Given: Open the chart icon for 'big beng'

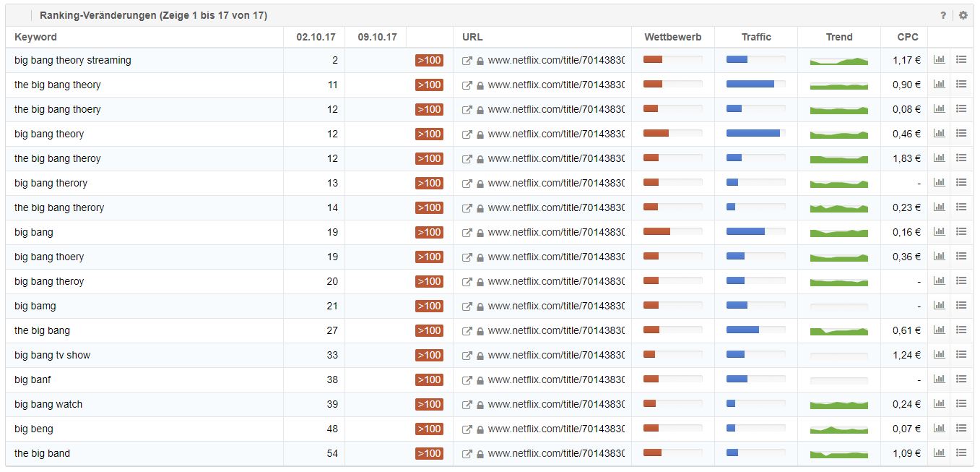Looking at the screenshot, I should 939,429.
